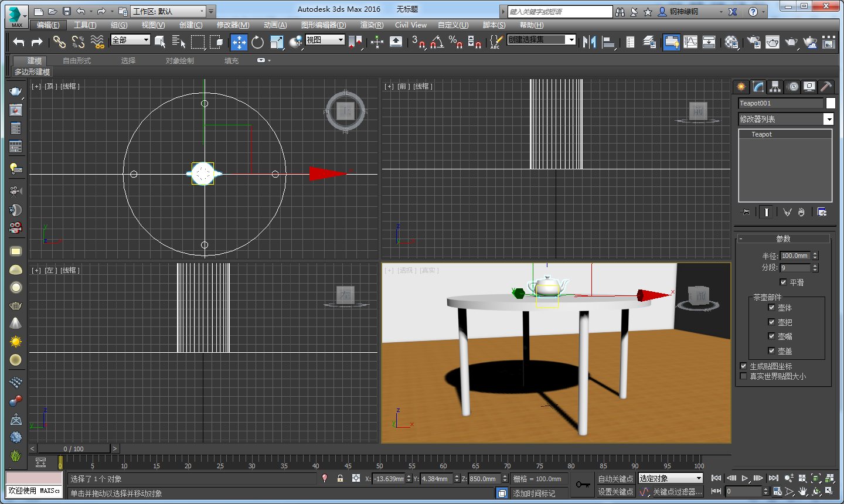Click the Bind to Space Warp icon

[97, 42]
